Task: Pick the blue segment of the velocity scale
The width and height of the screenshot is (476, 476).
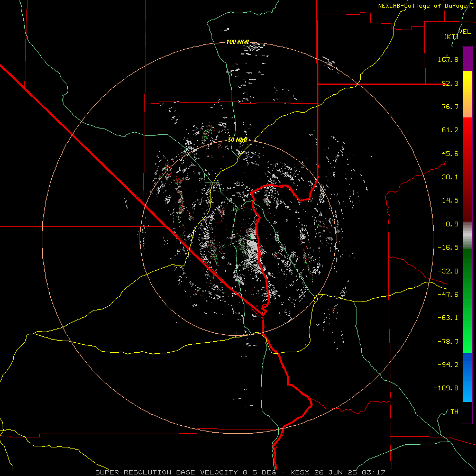Action: (x=467, y=377)
